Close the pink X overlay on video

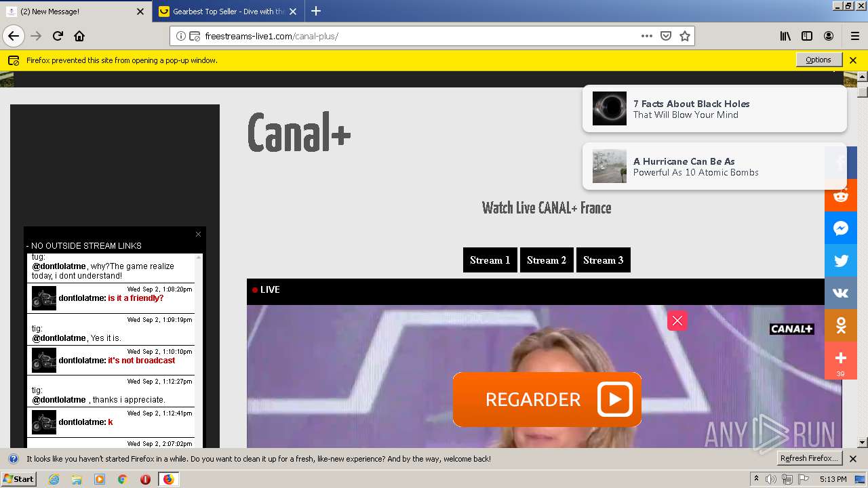[677, 321]
